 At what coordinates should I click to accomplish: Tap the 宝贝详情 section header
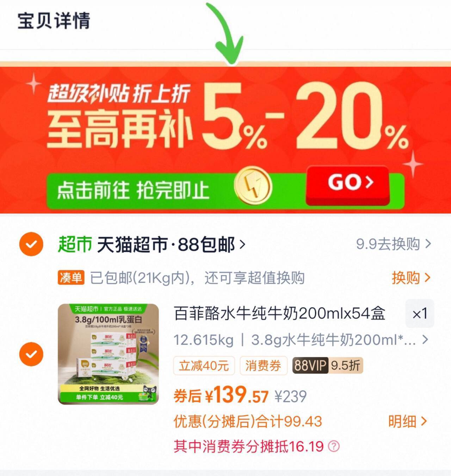click(54, 21)
